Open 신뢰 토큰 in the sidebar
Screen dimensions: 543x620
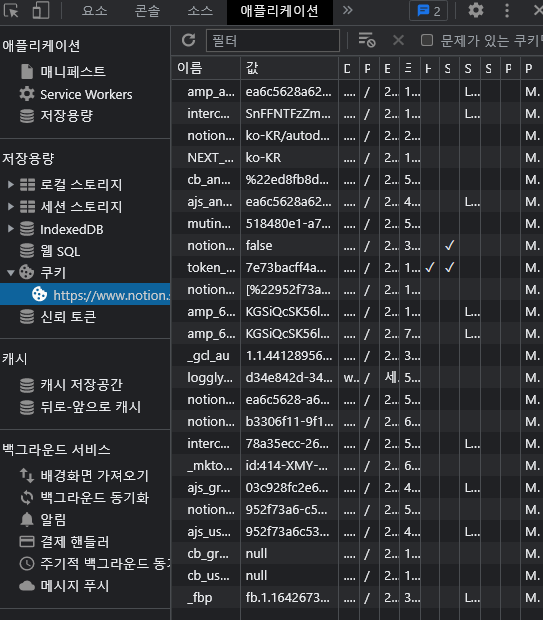[68, 317]
